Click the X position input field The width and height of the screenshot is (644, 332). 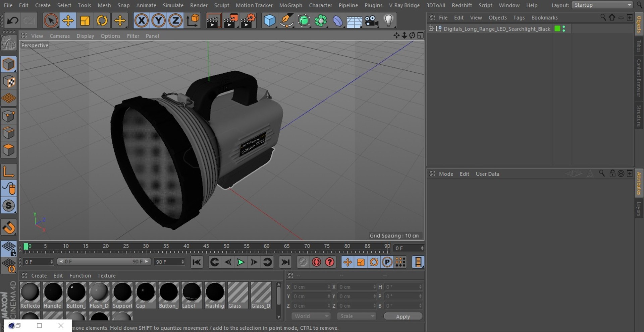(311, 287)
